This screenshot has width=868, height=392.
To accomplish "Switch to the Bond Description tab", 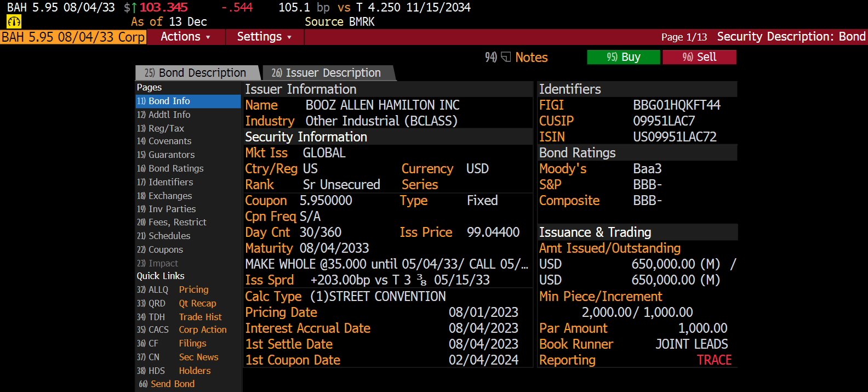I will (x=197, y=73).
